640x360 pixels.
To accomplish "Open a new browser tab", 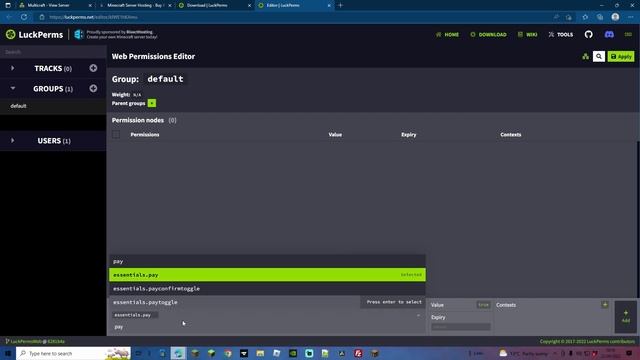I will click(340, 5).
